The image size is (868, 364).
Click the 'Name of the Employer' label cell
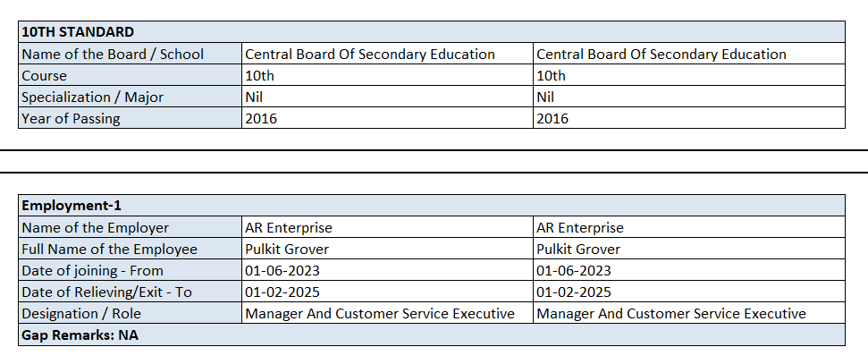click(96, 227)
